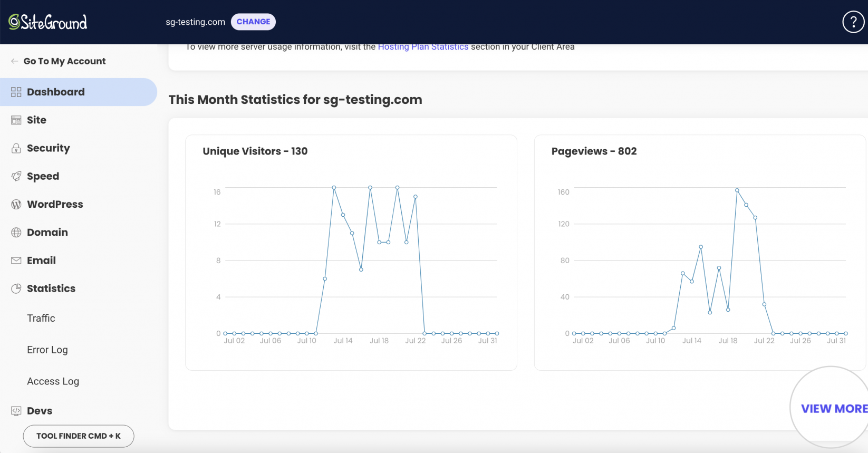
Task: Click the SiteGround logo
Action: 48,22
